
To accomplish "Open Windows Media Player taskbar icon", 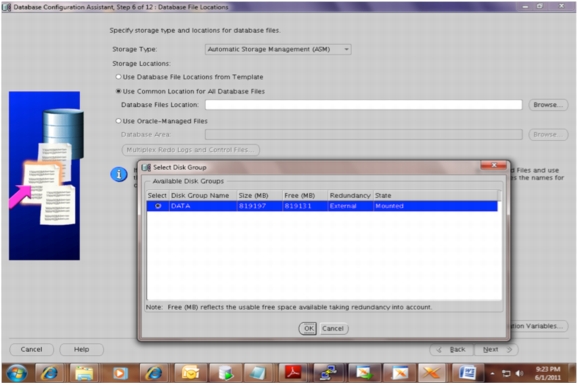I will tap(119, 373).
